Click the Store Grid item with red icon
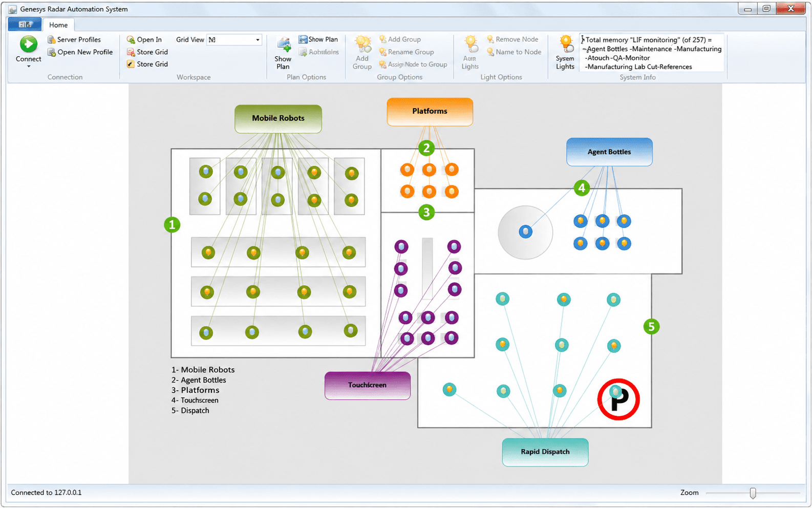The height and width of the screenshot is (508, 812). [x=147, y=52]
